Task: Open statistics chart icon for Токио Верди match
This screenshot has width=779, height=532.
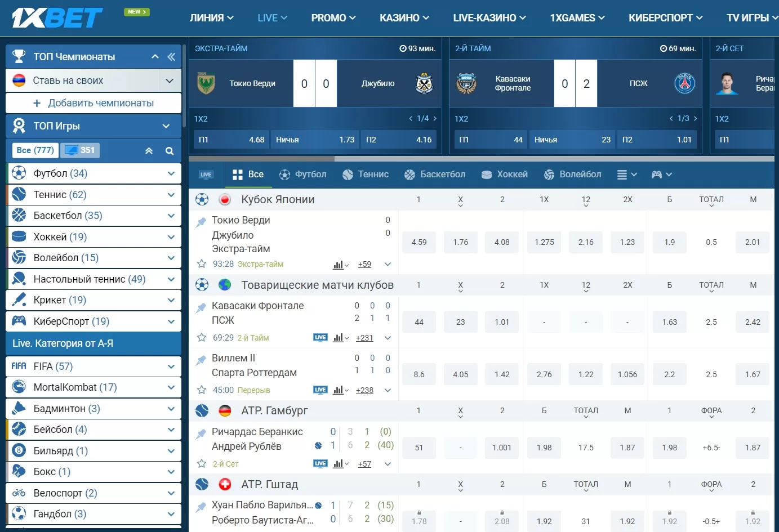Action: [339, 265]
